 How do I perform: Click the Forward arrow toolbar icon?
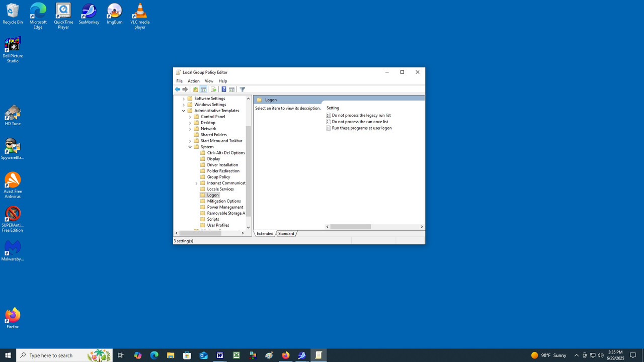(185, 89)
